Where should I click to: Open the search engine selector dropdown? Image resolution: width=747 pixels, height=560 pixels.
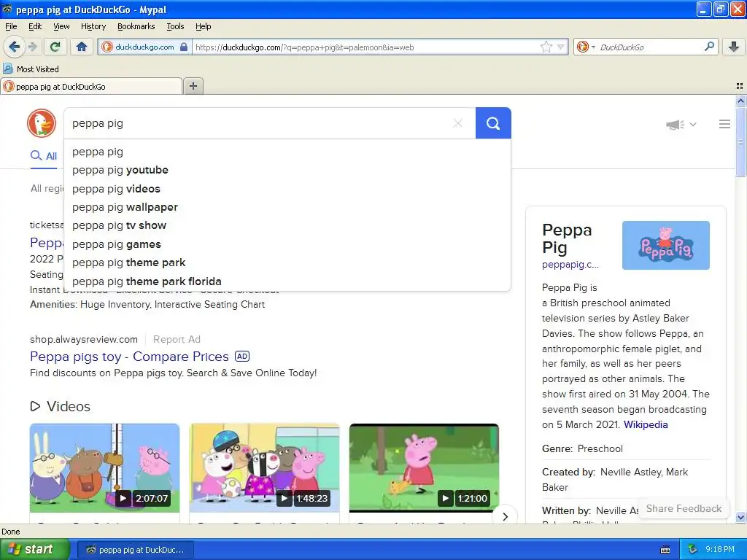tap(586, 47)
